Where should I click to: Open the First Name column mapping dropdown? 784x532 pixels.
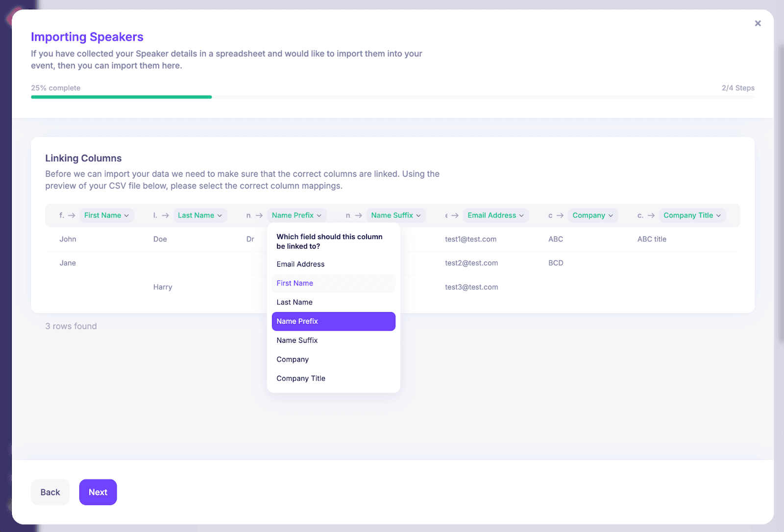(106, 216)
